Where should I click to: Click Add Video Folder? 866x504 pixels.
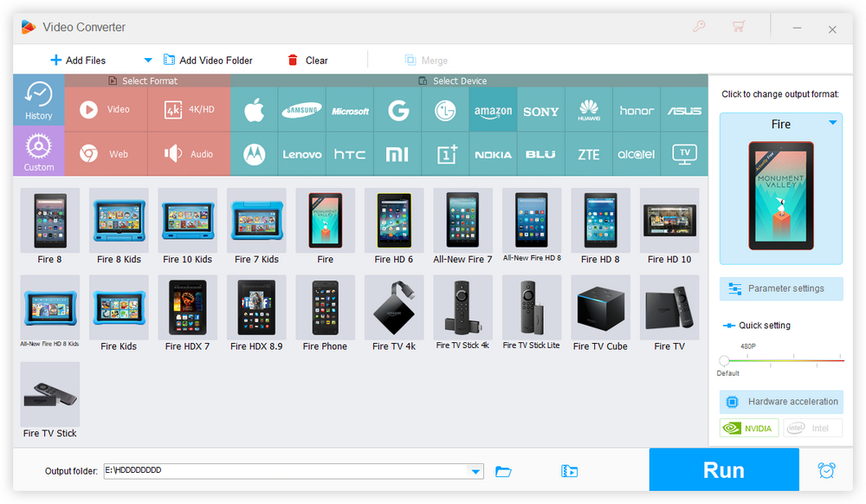click(208, 60)
